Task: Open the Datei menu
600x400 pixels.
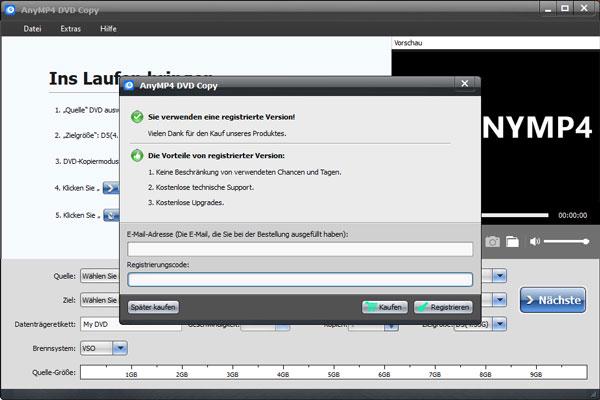Action: (x=32, y=29)
